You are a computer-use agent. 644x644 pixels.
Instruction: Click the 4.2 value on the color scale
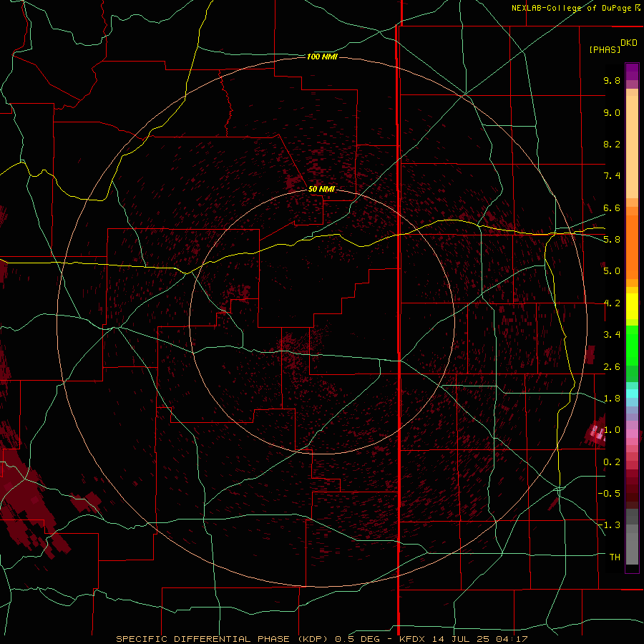(x=612, y=303)
